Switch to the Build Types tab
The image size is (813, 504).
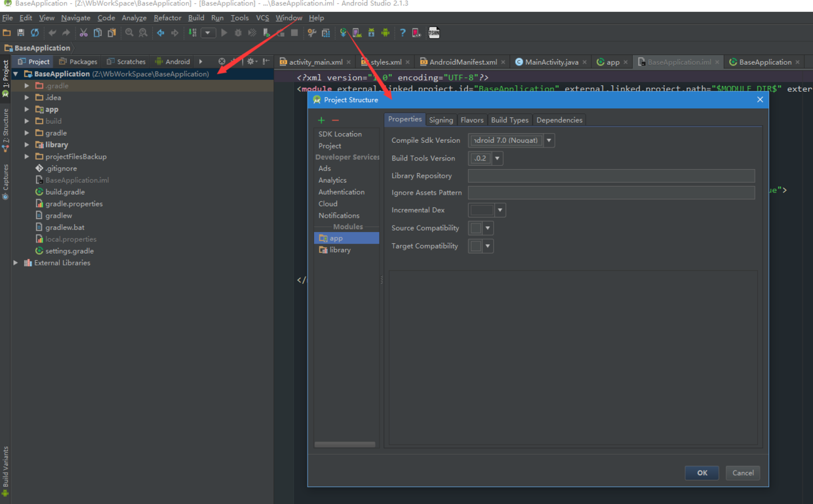(x=509, y=120)
